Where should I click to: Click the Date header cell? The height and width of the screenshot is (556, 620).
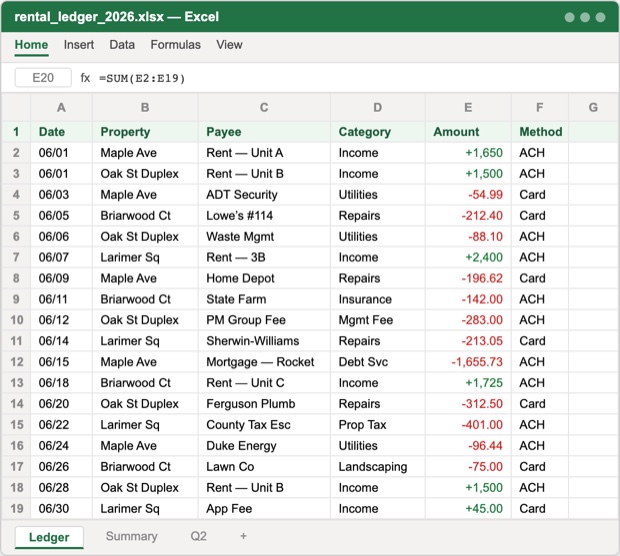tap(61, 132)
